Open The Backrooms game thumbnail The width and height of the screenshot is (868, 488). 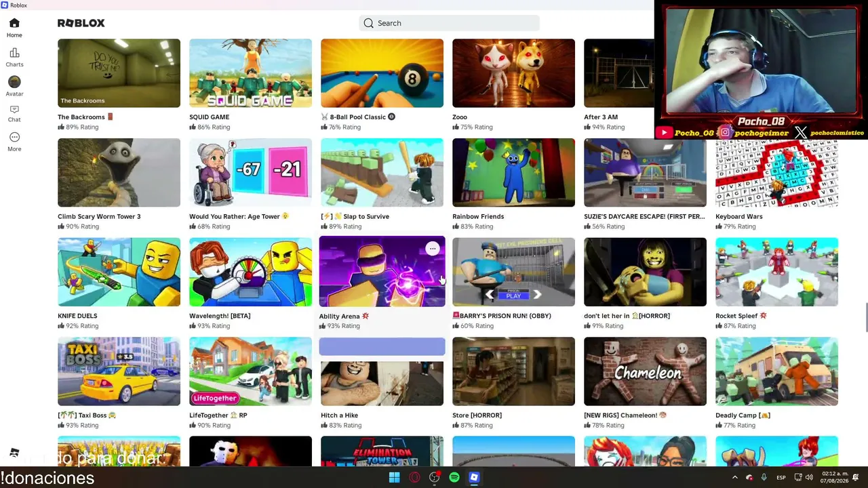(x=119, y=73)
